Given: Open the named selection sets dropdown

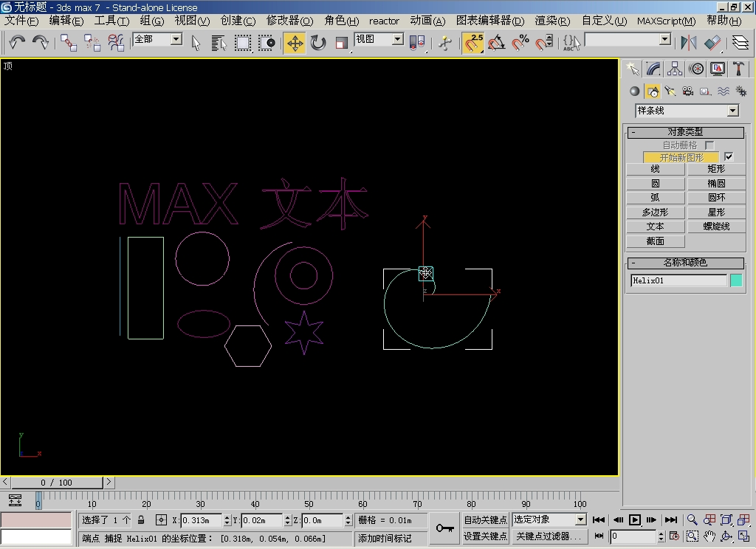Looking at the screenshot, I should (x=665, y=39).
